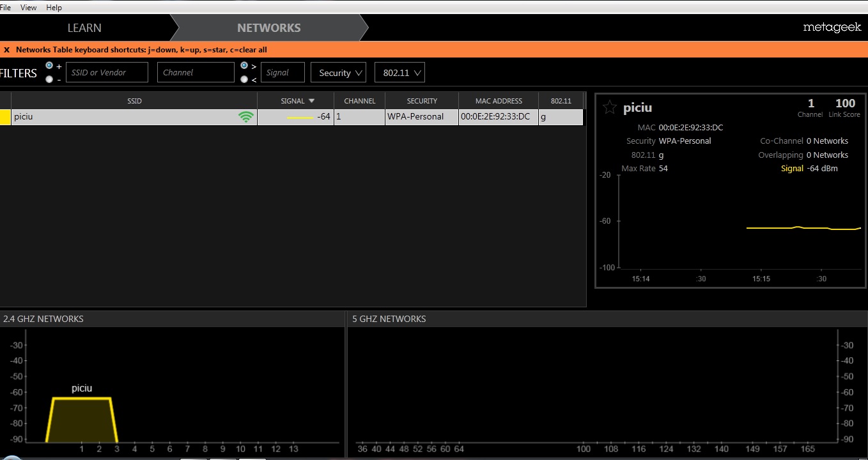Select the piciu network row

291,117
